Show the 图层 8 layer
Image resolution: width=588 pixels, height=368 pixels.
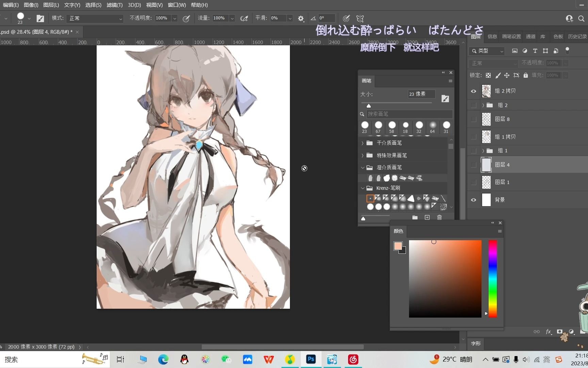pos(473,119)
